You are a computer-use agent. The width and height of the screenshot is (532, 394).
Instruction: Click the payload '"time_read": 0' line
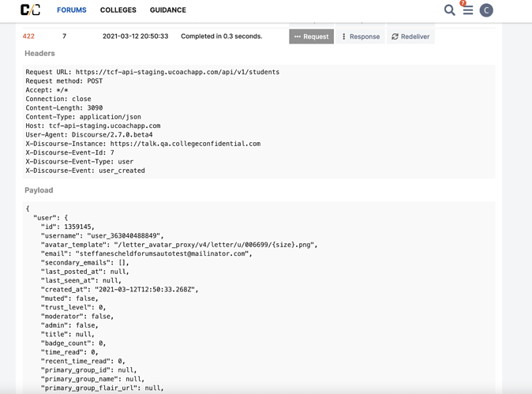pyautogui.click(x=69, y=352)
